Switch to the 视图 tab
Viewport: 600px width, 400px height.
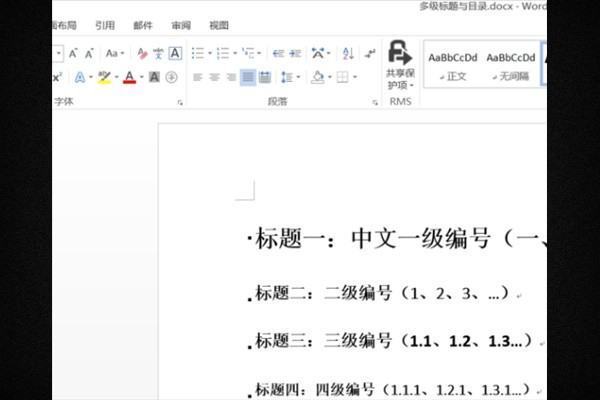pyautogui.click(x=219, y=26)
